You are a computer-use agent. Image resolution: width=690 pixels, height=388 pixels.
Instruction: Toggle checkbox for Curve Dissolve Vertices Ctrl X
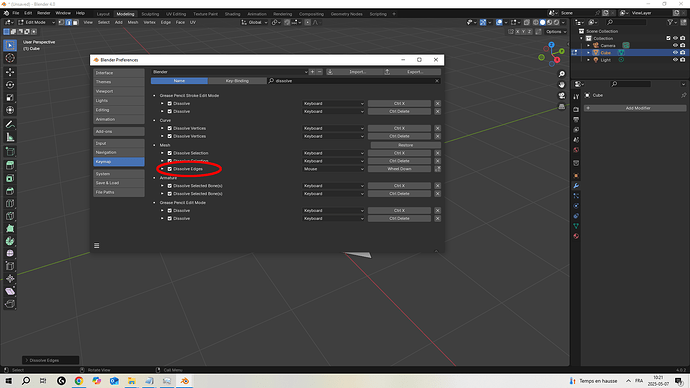click(169, 128)
